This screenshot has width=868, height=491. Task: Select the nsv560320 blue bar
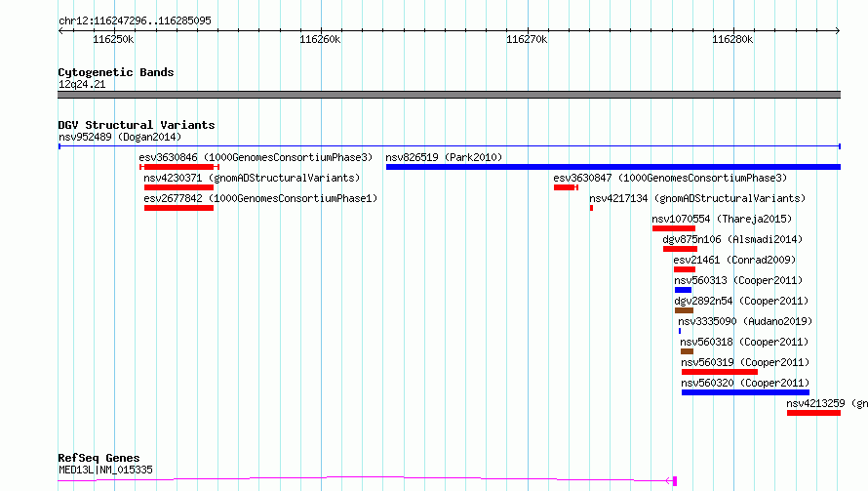coord(746,392)
